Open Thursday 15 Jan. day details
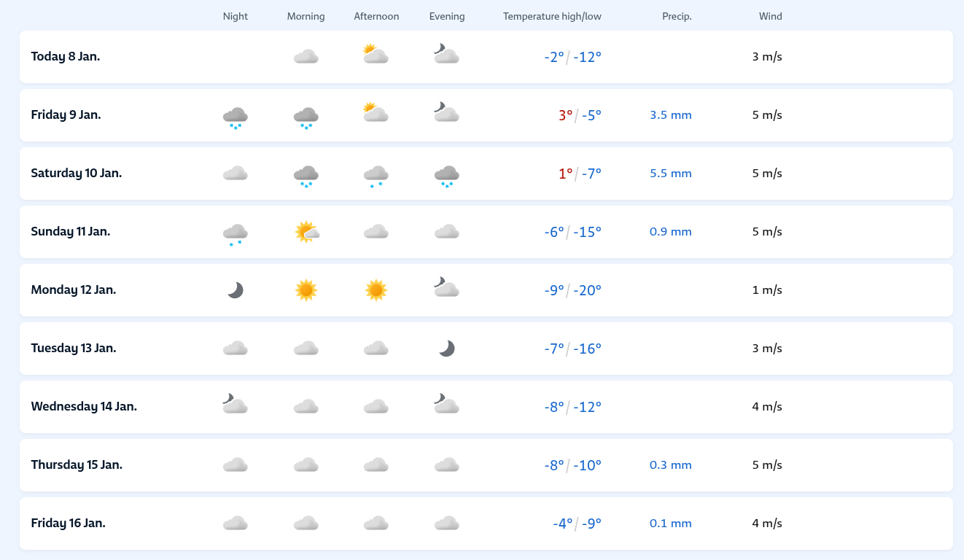This screenshot has width=964, height=560. click(x=77, y=464)
